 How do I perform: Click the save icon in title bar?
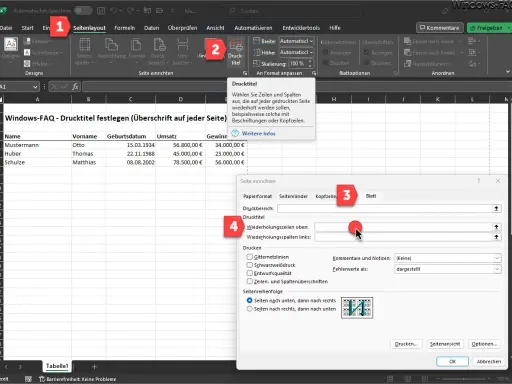click(x=101, y=11)
